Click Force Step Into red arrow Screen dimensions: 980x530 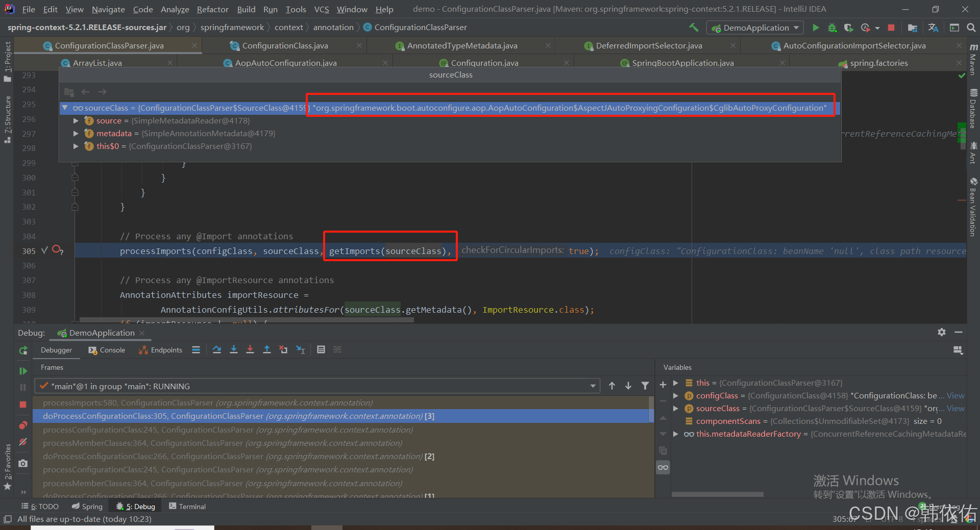[250, 349]
